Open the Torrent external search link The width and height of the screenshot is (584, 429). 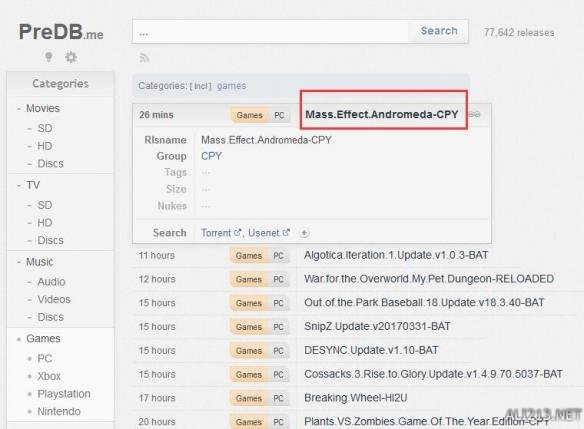click(221, 233)
